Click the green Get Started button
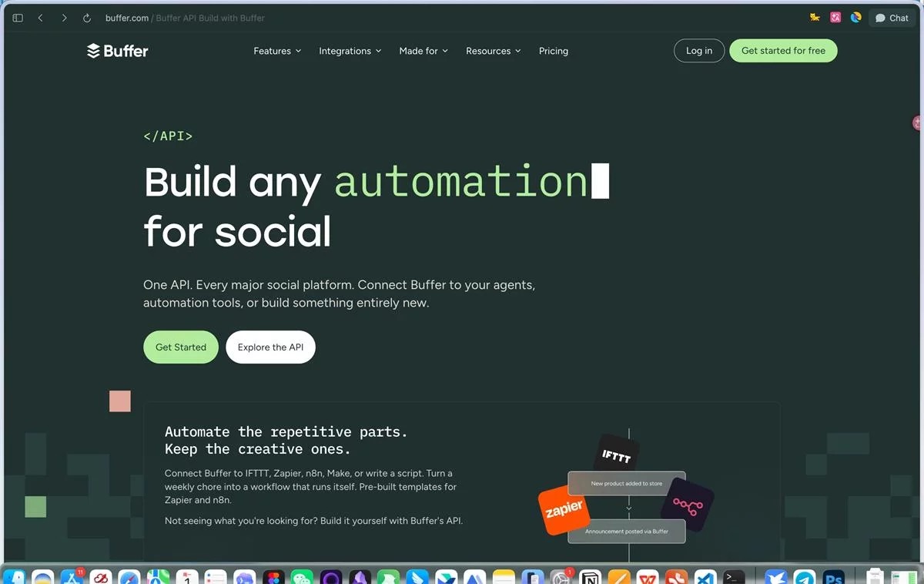This screenshot has height=584, width=924. [181, 347]
